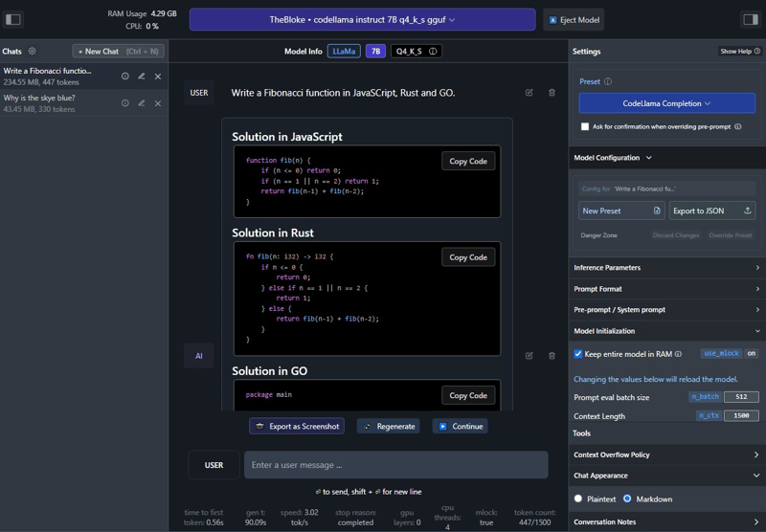Expand Inference Parameters section
This screenshot has width=766, height=532.
667,268
